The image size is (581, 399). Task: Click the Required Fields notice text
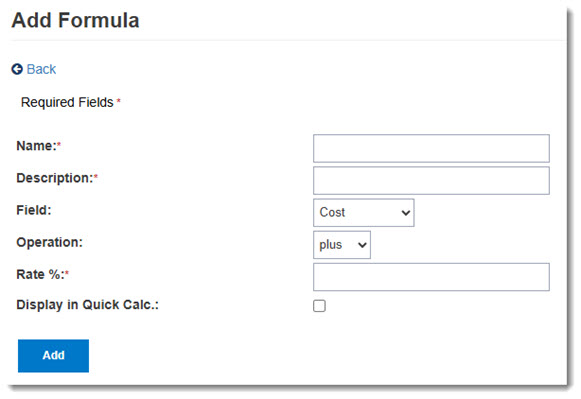pos(67,103)
